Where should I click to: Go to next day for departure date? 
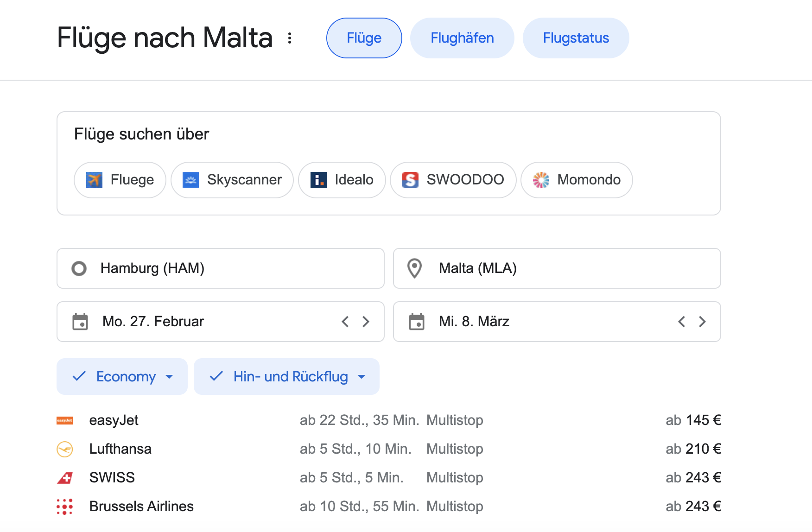tap(366, 322)
